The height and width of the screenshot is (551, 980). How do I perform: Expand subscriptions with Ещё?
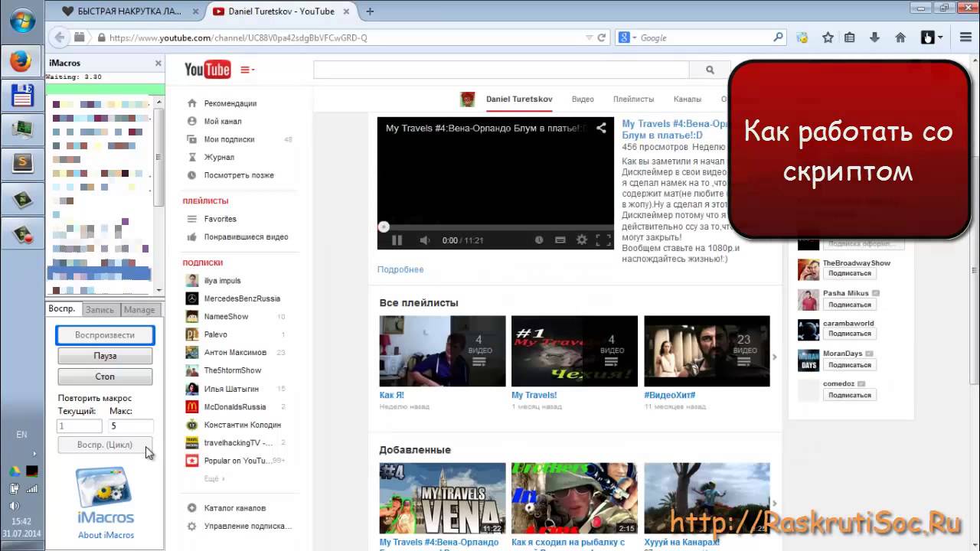point(214,478)
